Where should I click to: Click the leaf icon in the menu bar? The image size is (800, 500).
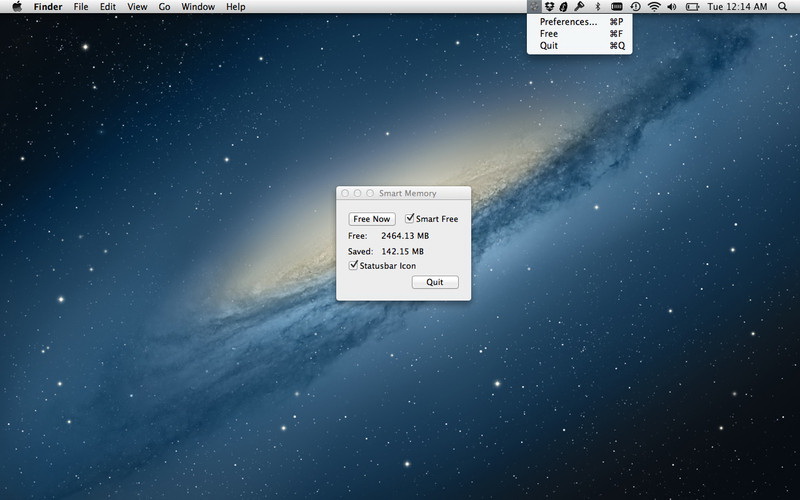563,7
